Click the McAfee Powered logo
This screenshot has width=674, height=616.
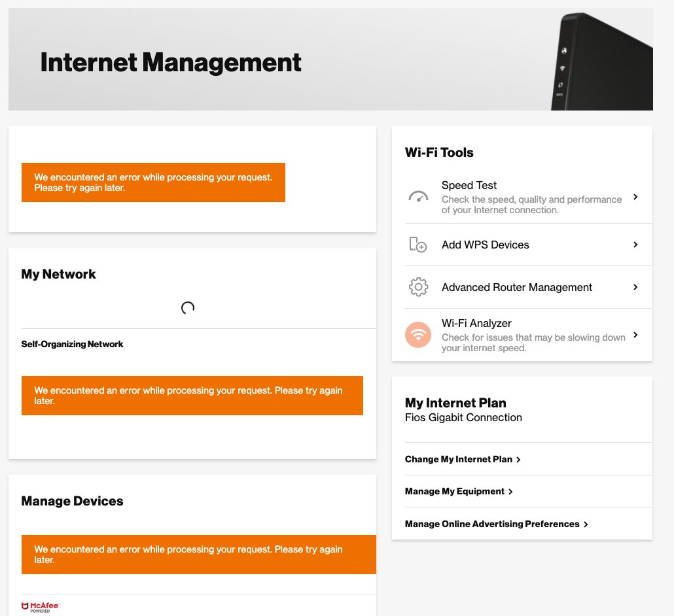pos(41,607)
